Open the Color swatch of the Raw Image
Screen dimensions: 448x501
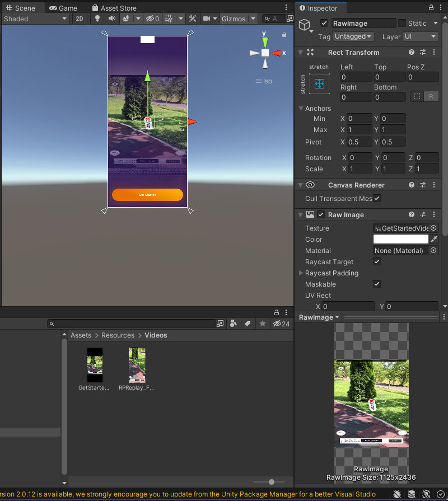coord(400,239)
